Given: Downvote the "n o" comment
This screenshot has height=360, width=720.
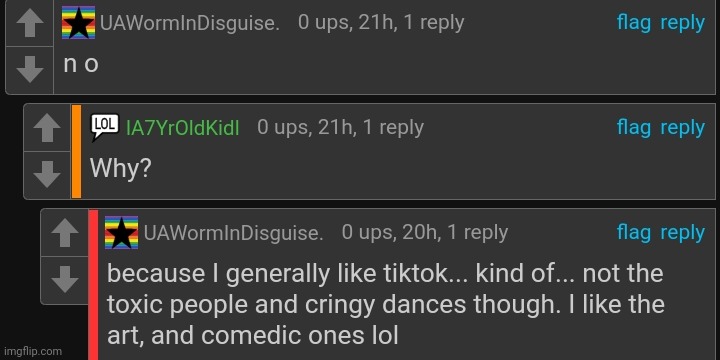Looking at the screenshot, I should 30,70.
